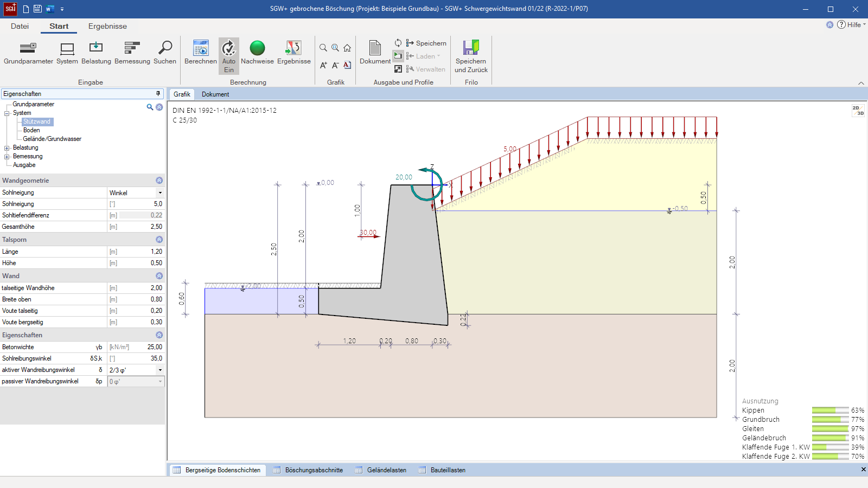868x488 pixels.
Task: Click the expand window arrow icon
Action: pyautogui.click(x=398, y=69)
